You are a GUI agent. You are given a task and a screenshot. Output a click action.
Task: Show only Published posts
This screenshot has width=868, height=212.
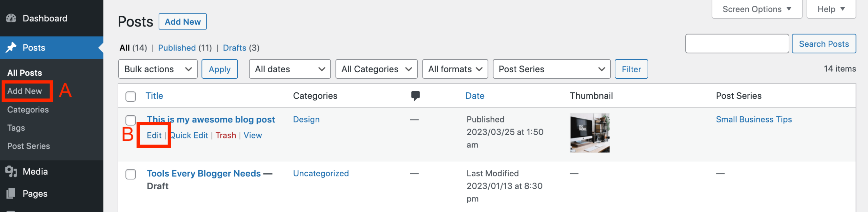tap(177, 48)
